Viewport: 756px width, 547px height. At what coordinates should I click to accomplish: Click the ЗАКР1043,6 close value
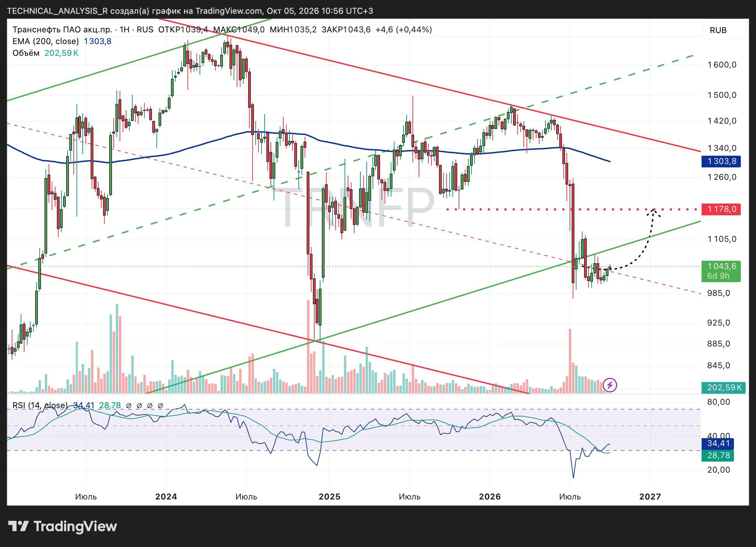(346, 30)
